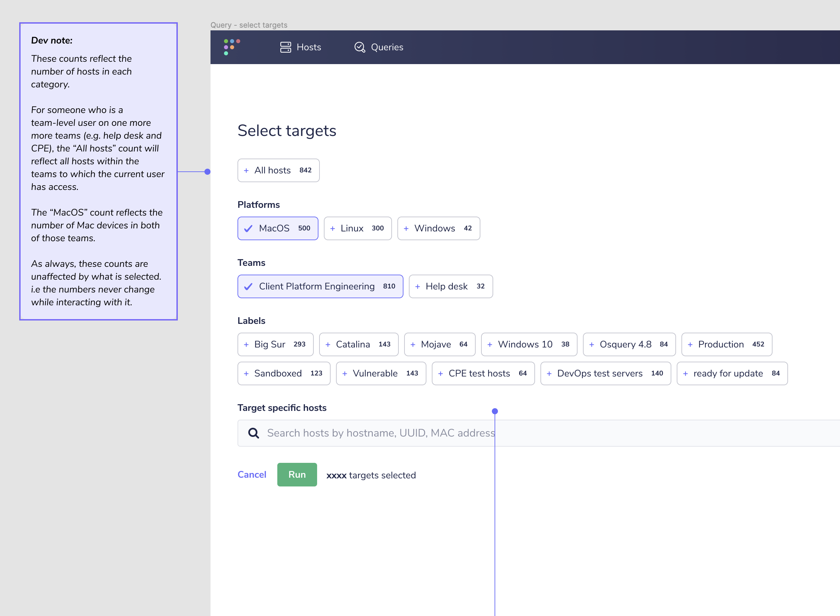Click the host search input field

click(410, 432)
